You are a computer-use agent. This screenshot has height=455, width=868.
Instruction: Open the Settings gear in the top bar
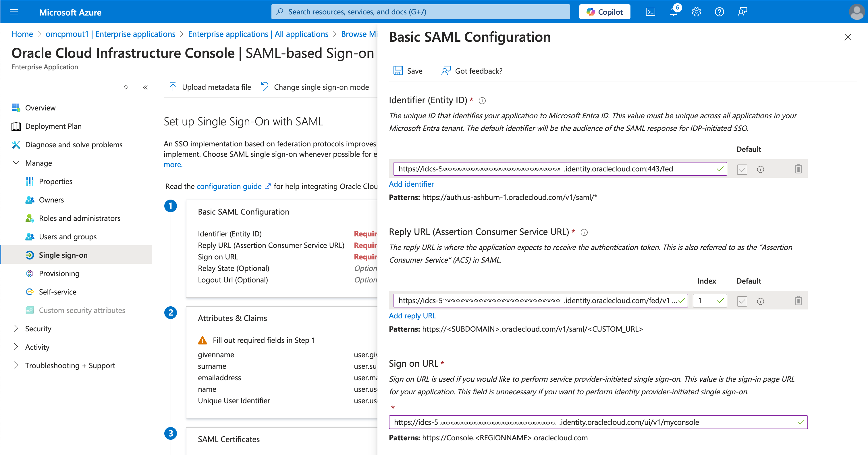point(696,12)
